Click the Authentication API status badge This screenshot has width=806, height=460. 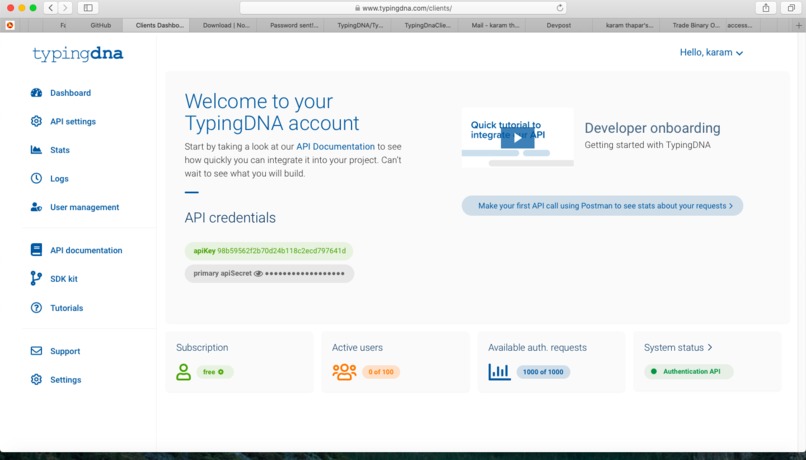(x=689, y=371)
